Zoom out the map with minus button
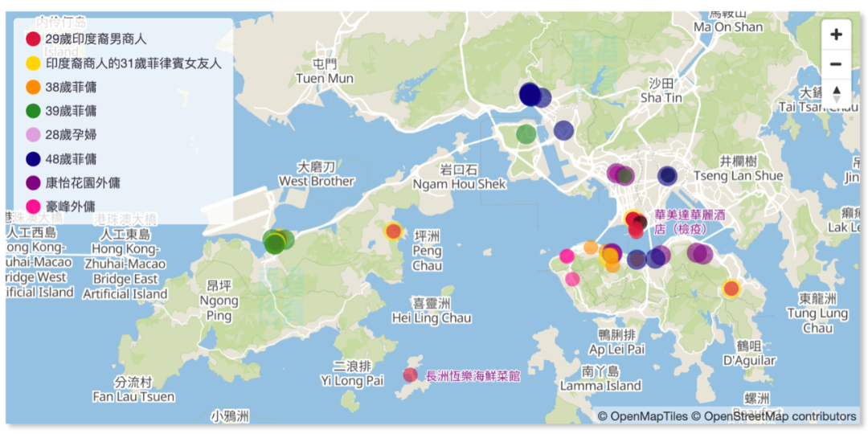 pos(835,64)
